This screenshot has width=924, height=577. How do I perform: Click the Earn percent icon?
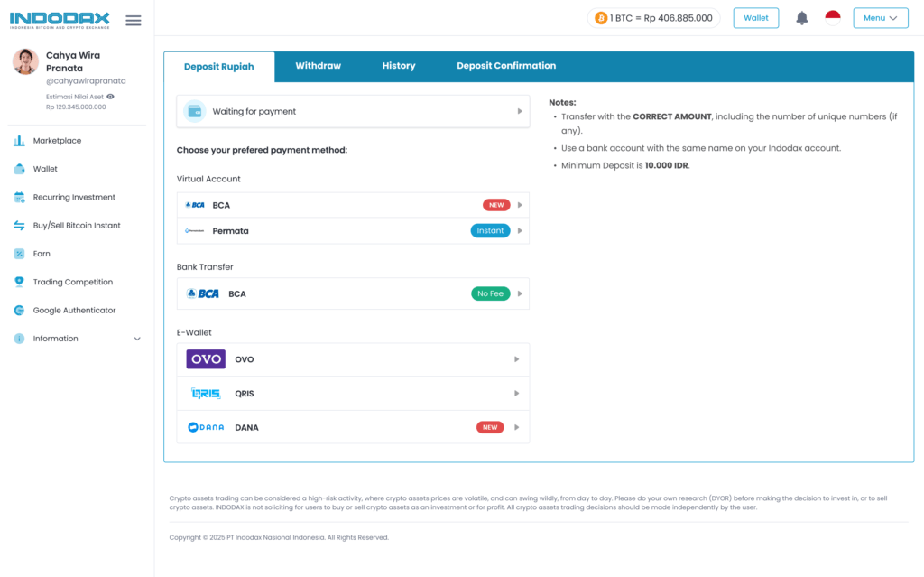click(20, 254)
